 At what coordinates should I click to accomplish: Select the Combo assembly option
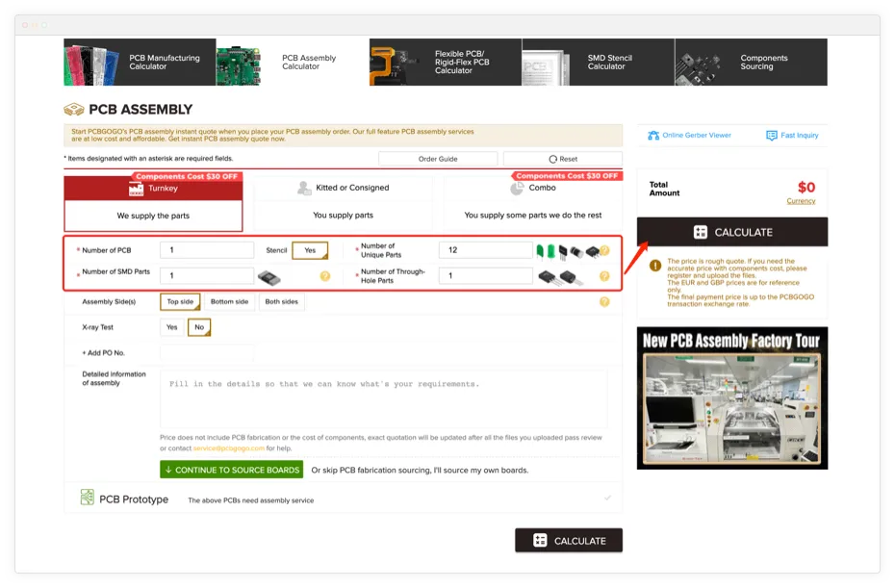click(x=532, y=202)
